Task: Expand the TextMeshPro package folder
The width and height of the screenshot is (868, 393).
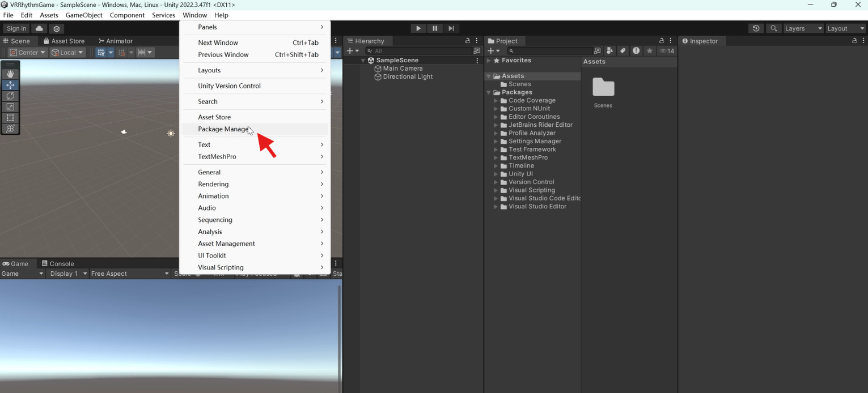Action: (496, 157)
